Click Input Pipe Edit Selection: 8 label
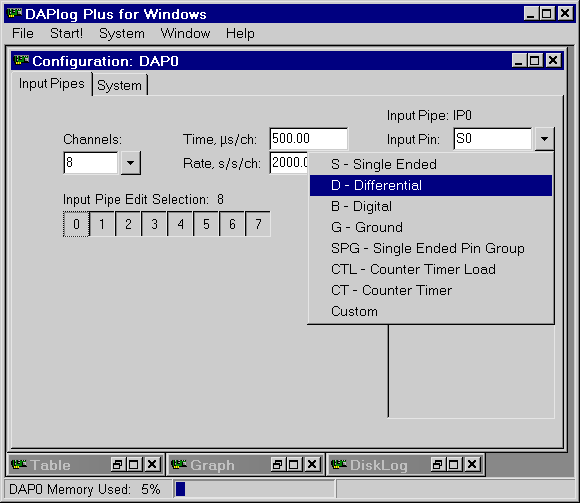This screenshot has height=503, width=580. pyautogui.click(x=143, y=199)
